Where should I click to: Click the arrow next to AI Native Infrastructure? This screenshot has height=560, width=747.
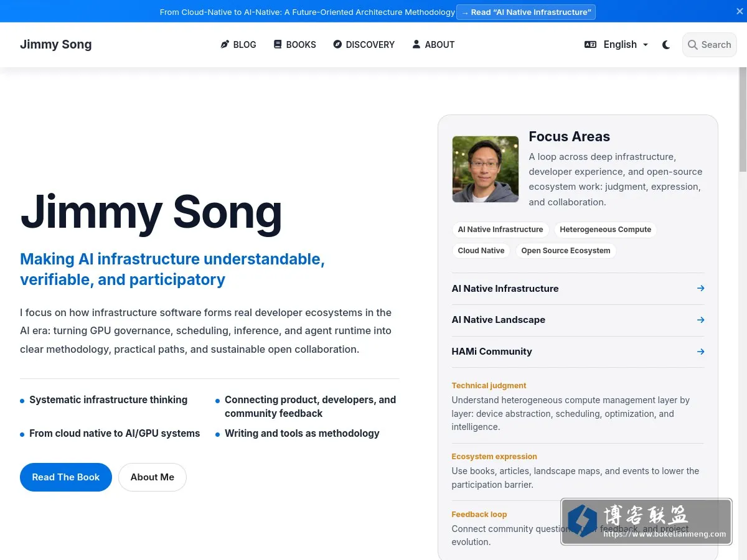click(700, 288)
